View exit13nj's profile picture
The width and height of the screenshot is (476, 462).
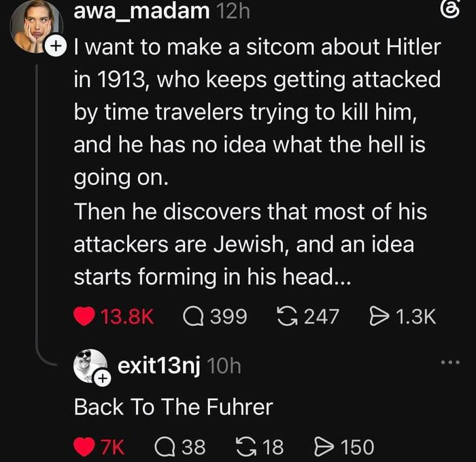[90, 366]
